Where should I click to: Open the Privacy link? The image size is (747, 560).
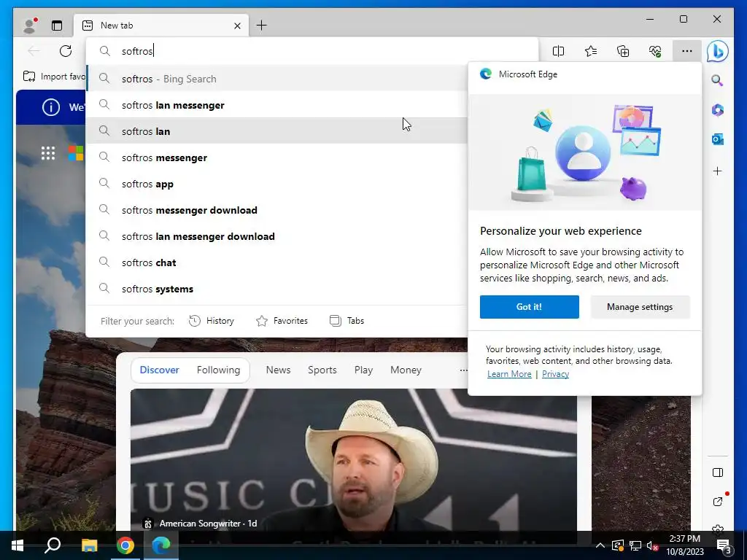pos(555,374)
